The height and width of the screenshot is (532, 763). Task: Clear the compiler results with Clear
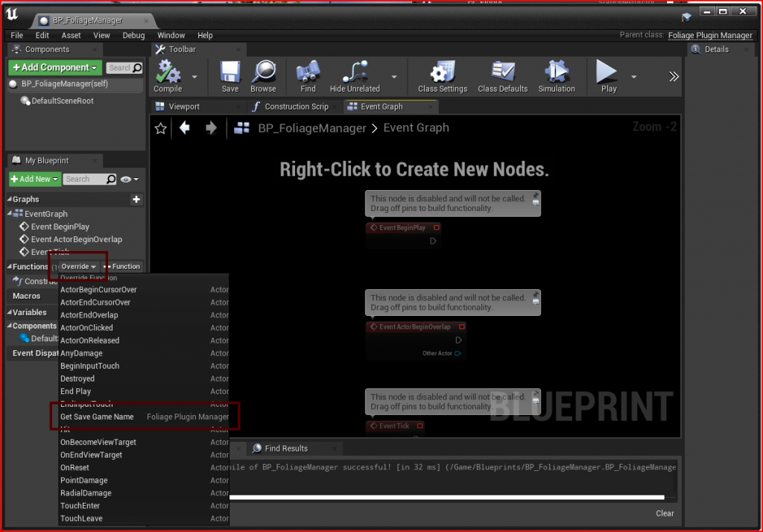tap(665, 513)
